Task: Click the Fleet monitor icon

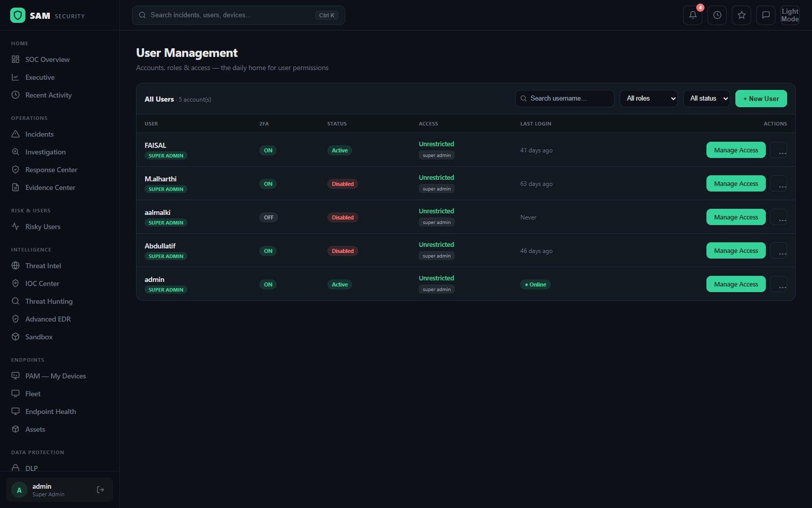Action: click(15, 394)
